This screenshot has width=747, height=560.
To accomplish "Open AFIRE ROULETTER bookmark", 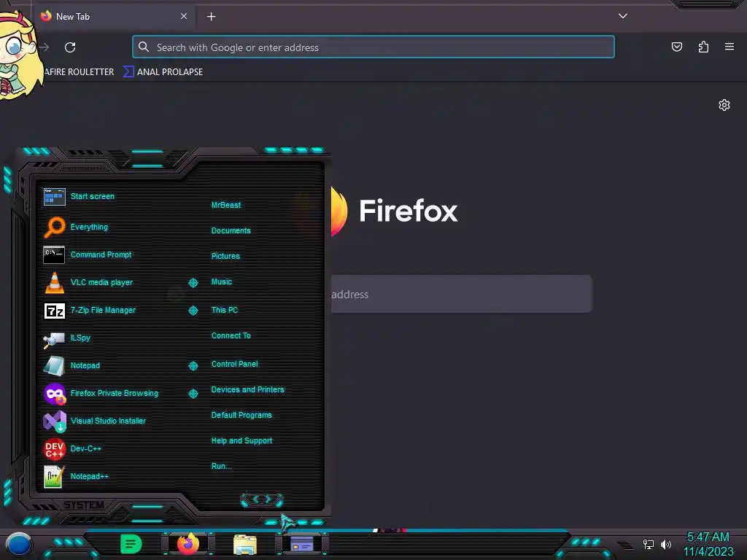I will [79, 72].
